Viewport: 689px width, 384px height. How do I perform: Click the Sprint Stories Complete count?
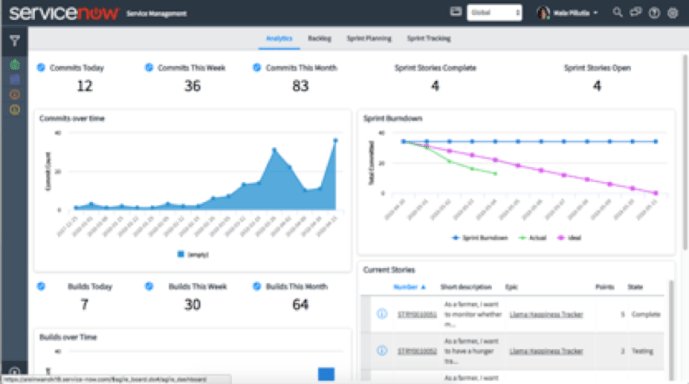[x=435, y=86]
